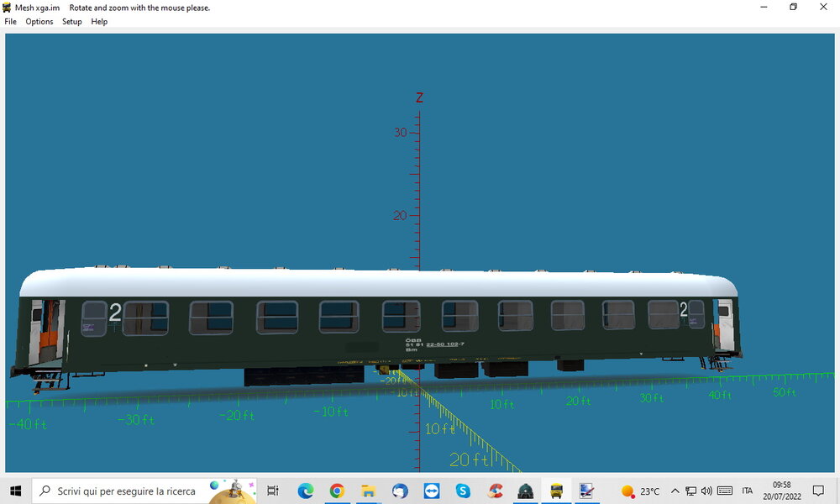Viewport: 840px width, 504px height.
Task: Open the Options menu
Action: [x=39, y=22]
